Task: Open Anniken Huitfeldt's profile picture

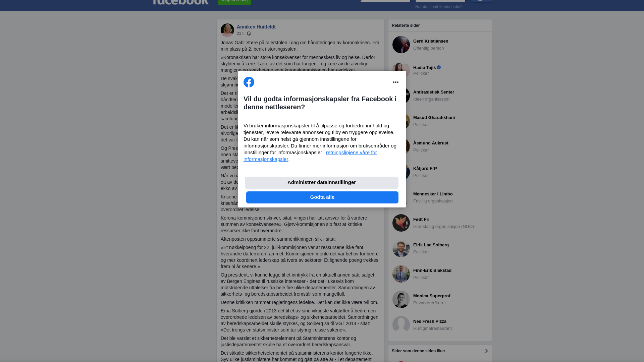Action: [x=227, y=30]
